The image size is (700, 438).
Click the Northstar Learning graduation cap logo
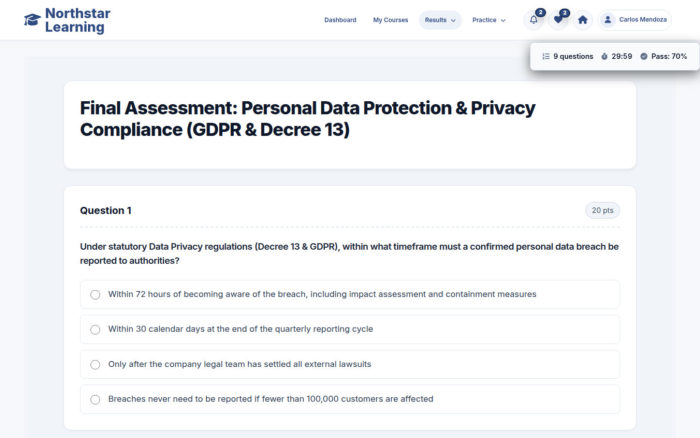pos(32,20)
